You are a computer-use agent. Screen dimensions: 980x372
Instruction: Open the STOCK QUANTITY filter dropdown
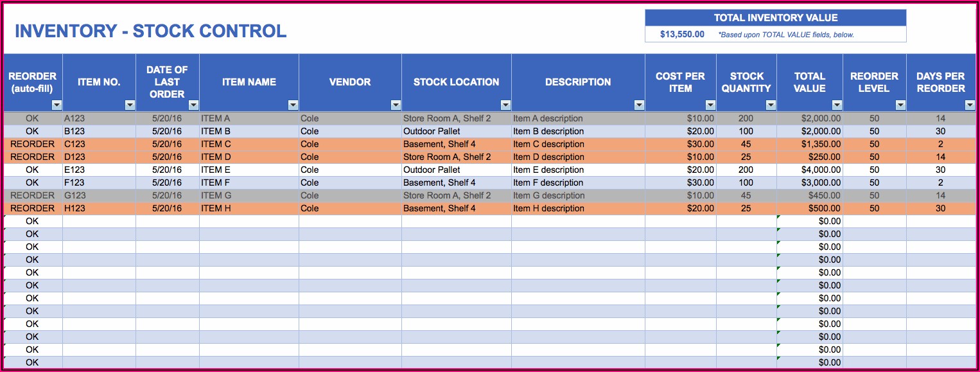click(771, 105)
